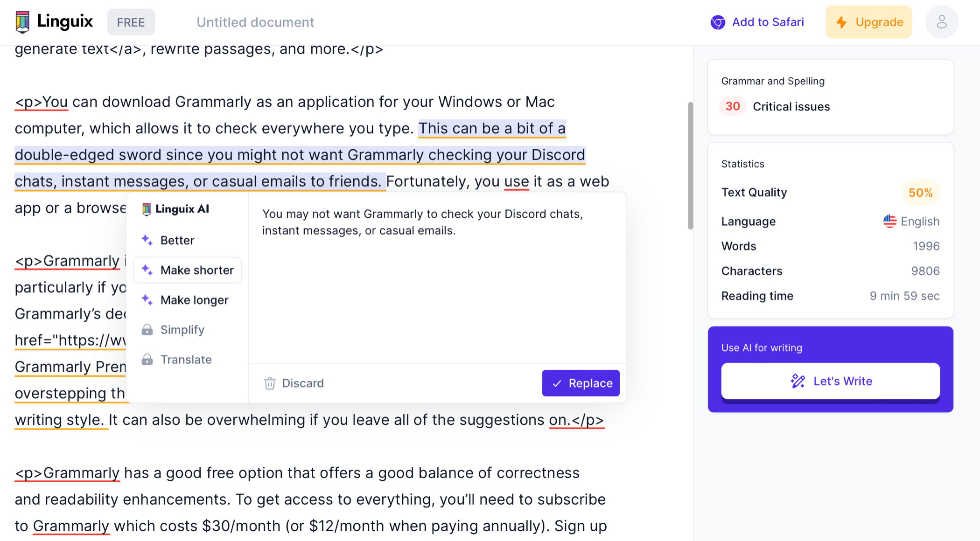Click the sparkle icon beside Better

(147, 240)
